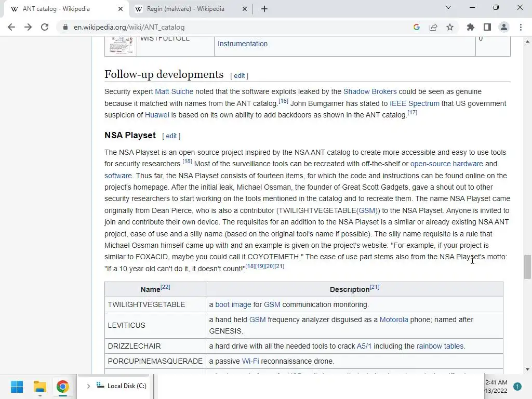Select the LEVITICUS table cell

155,325
